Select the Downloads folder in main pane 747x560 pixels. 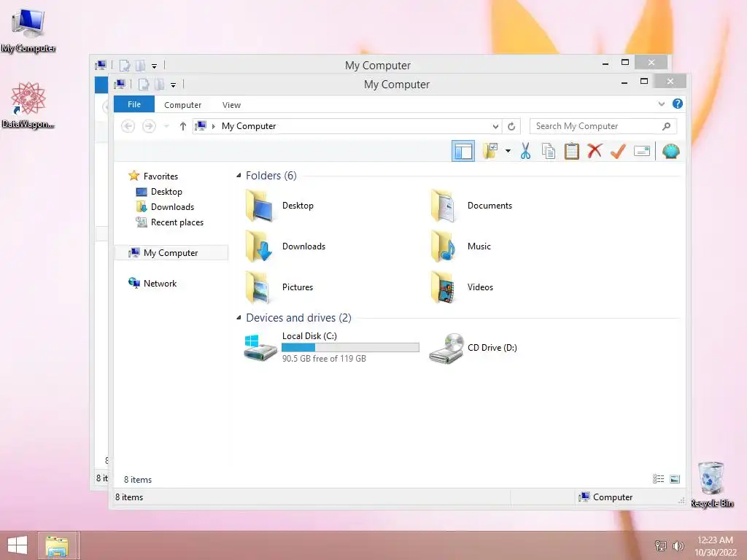[x=285, y=246]
